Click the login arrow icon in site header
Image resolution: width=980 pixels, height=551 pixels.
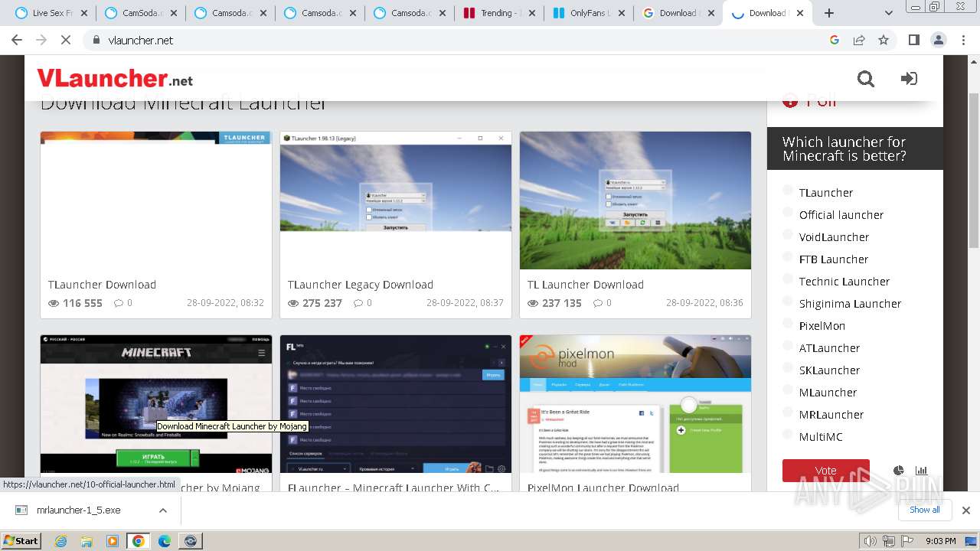pyautogui.click(x=909, y=79)
